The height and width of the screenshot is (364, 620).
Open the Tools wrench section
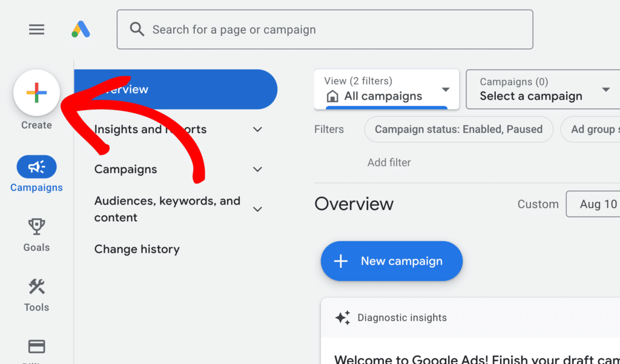tap(36, 287)
